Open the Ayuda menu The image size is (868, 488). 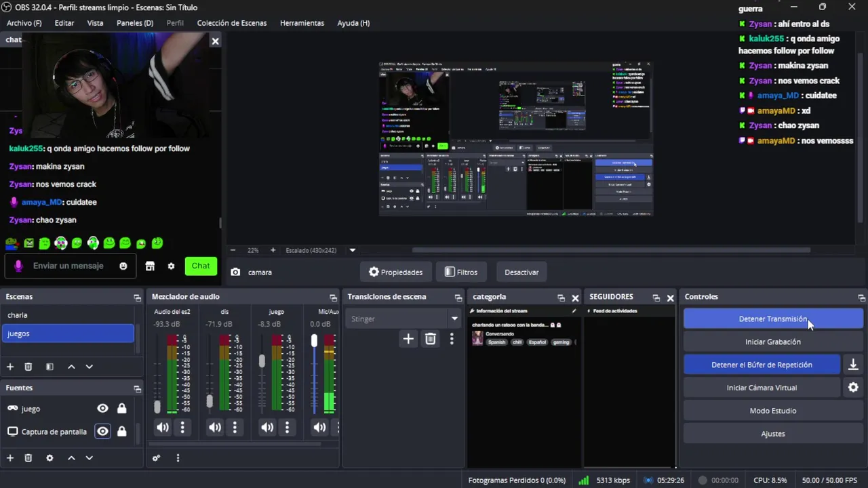pos(353,23)
